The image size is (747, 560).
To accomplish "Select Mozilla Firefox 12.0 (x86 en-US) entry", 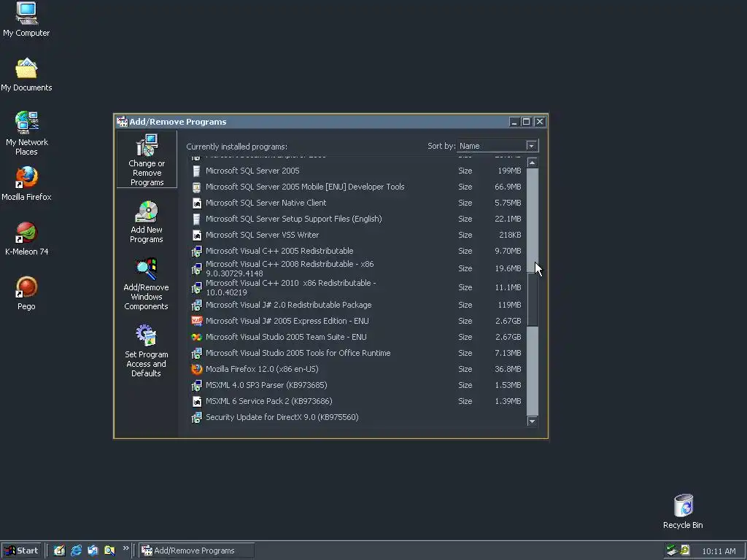I will click(262, 369).
